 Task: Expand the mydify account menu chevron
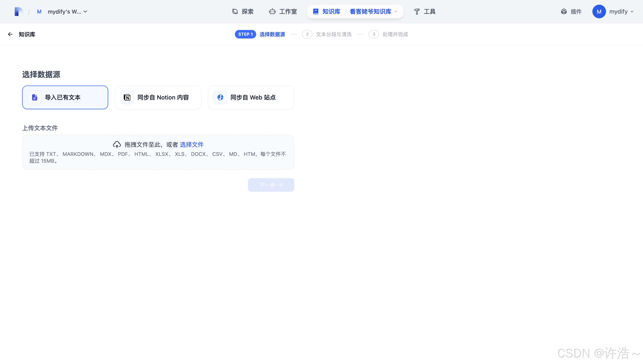click(632, 11)
